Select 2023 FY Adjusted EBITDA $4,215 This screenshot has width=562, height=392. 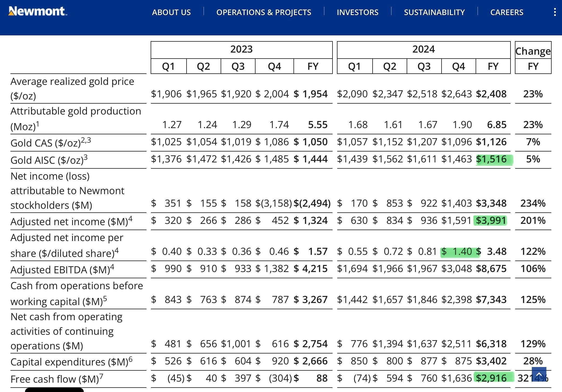click(x=311, y=269)
